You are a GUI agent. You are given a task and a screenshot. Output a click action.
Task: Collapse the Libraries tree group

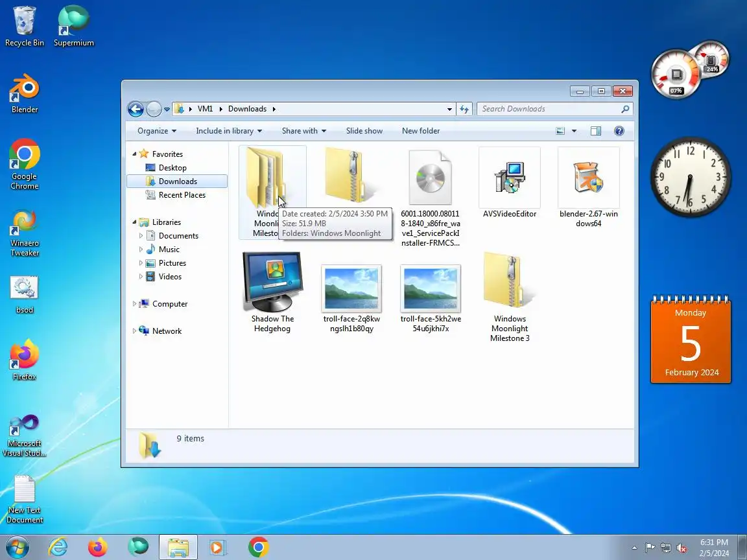pos(134,222)
